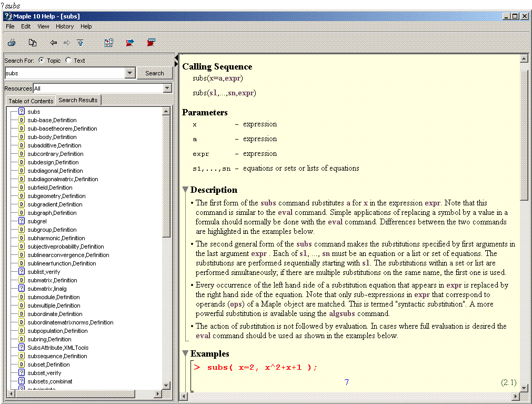Click the Print topic toolbar icon
The width and height of the screenshot is (532, 404).
point(12,43)
